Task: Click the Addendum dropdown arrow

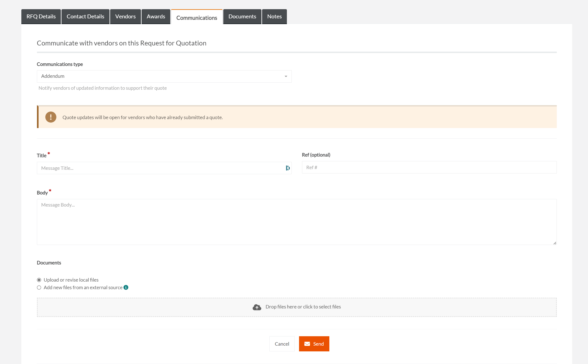Action: [286, 76]
